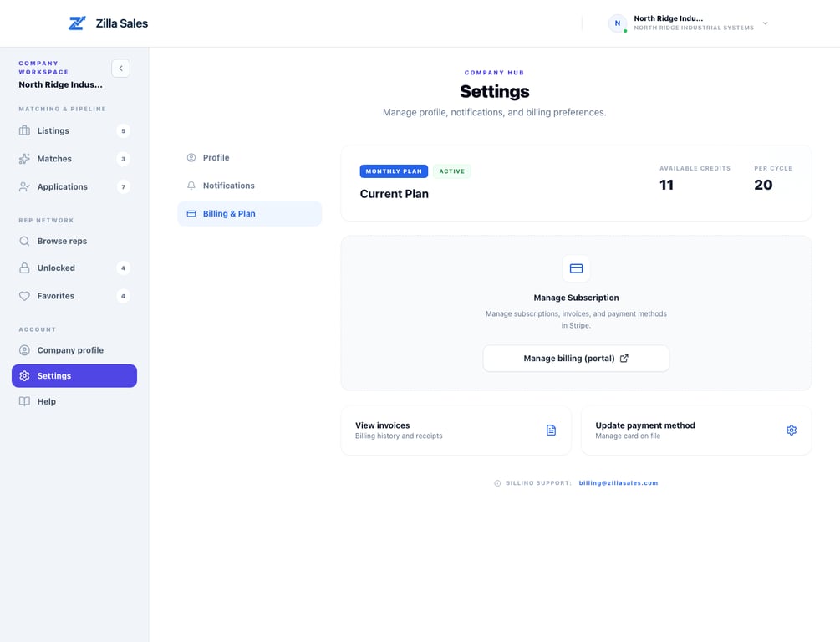Select the Settings sidebar item
This screenshot has width=840, height=642.
74,375
